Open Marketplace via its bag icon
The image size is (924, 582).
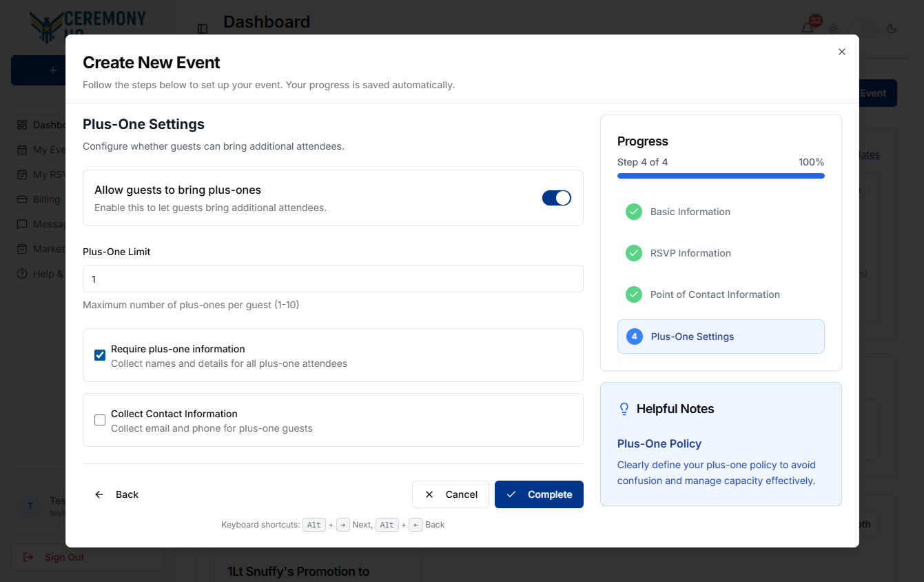tap(21, 249)
